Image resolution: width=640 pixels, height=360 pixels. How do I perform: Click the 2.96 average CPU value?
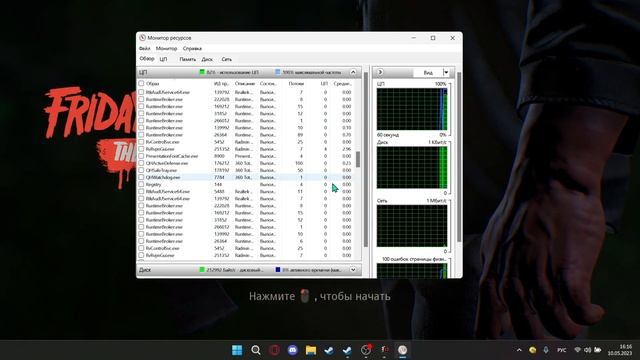point(347,149)
